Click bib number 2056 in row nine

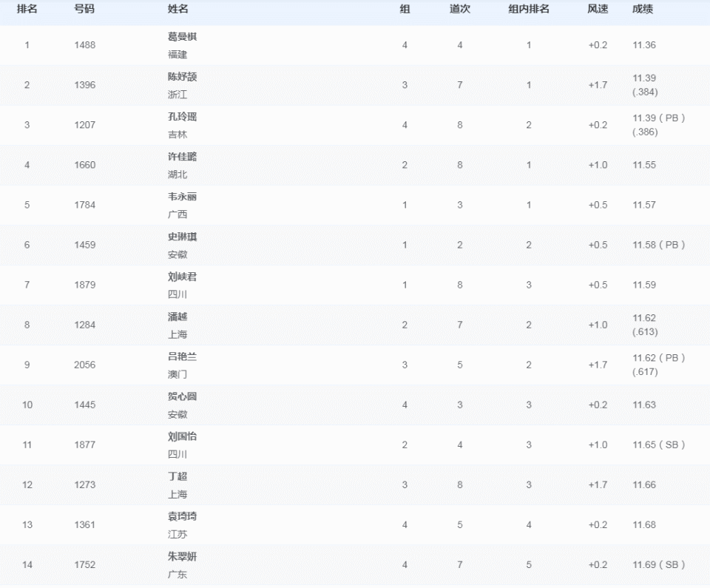point(85,365)
